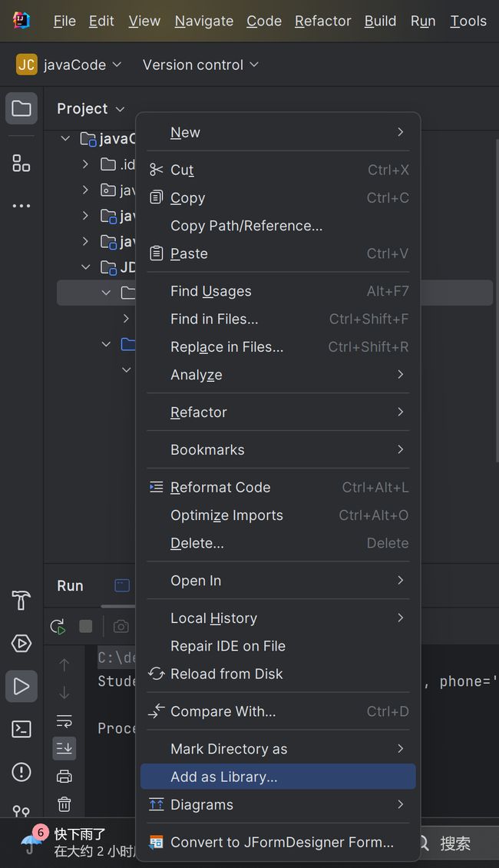Click the IntelliJ IDEA logo icon
Viewport: 499px width, 868px height.
coord(21,21)
